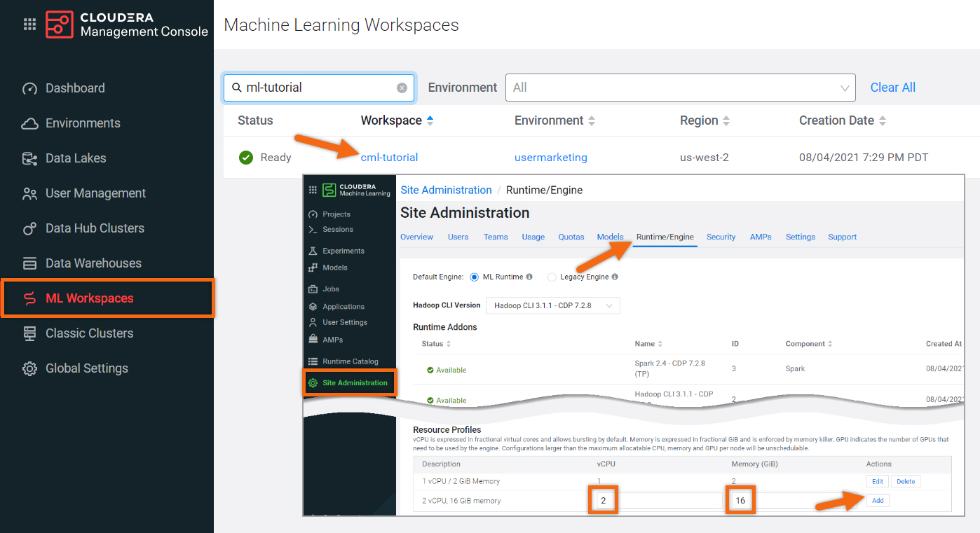980x533 pixels.
Task: Switch to the Models tab
Action: [x=610, y=237]
